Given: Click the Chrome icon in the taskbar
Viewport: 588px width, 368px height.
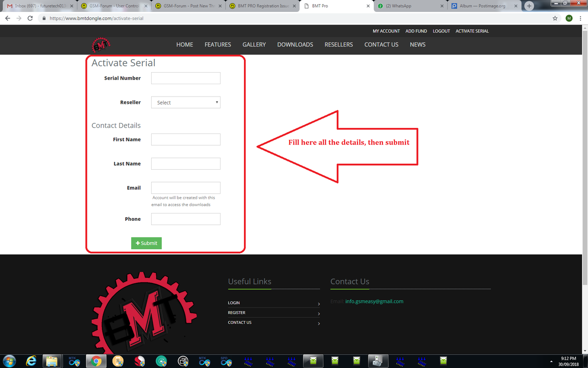Looking at the screenshot, I should pyautogui.click(x=96, y=361).
